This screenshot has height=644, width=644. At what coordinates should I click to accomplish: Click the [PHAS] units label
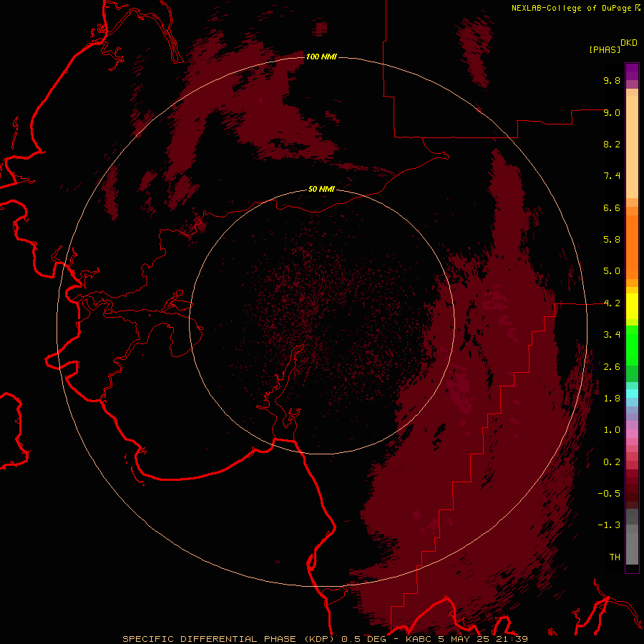pyautogui.click(x=605, y=49)
